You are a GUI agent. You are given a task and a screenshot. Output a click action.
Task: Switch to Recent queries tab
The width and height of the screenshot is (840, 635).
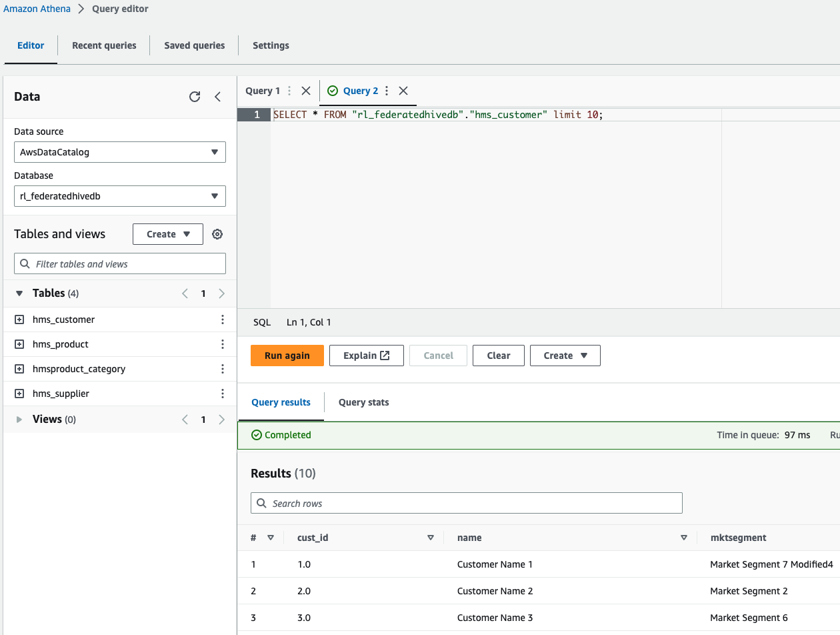pyautogui.click(x=104, y=45)
